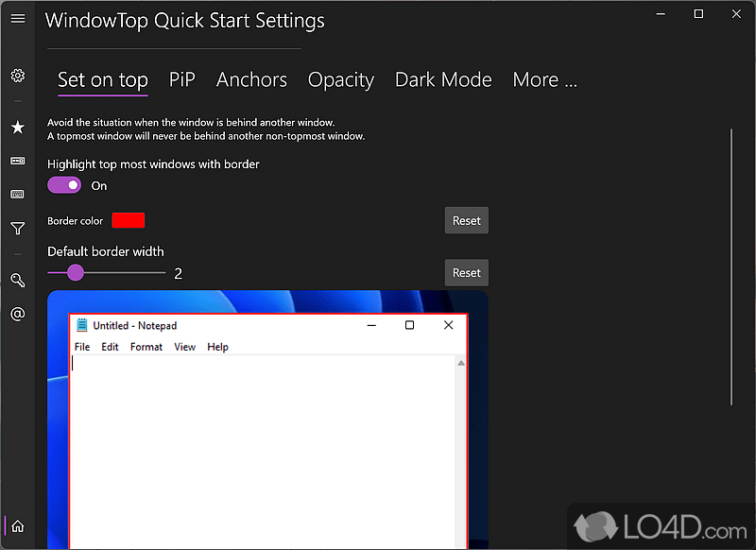Open the red border color swatch

tap(129, 220)
